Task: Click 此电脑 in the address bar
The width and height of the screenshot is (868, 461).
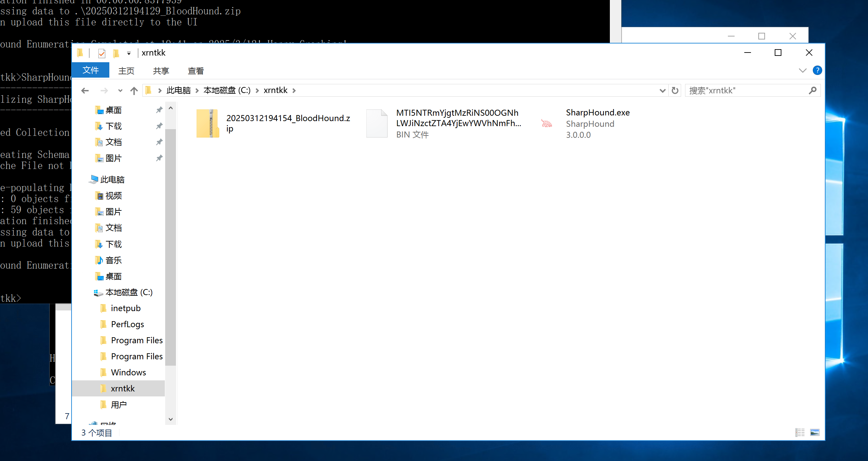Action: tap(179, 90)
